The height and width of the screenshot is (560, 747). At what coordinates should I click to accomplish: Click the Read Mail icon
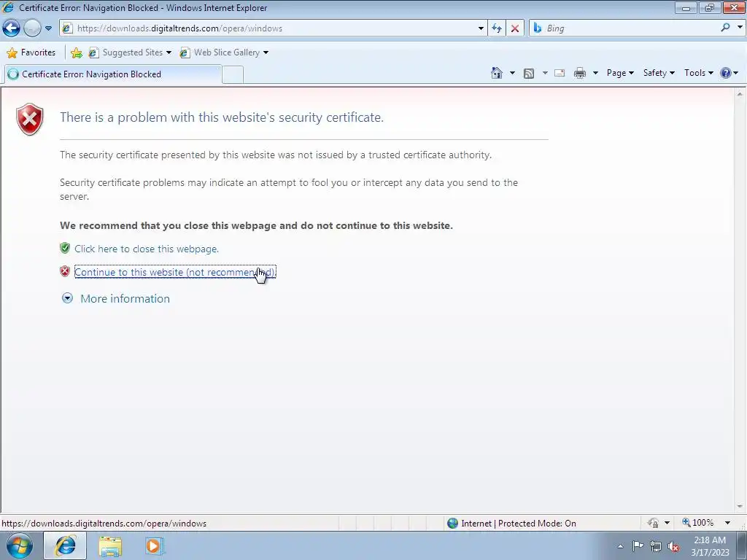(560, 73)
